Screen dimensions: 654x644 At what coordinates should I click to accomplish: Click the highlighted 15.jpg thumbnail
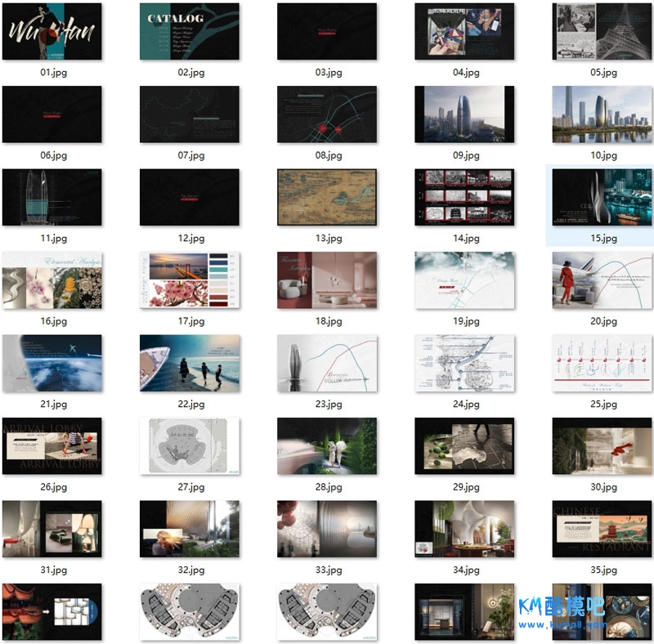tap(602, 197)
